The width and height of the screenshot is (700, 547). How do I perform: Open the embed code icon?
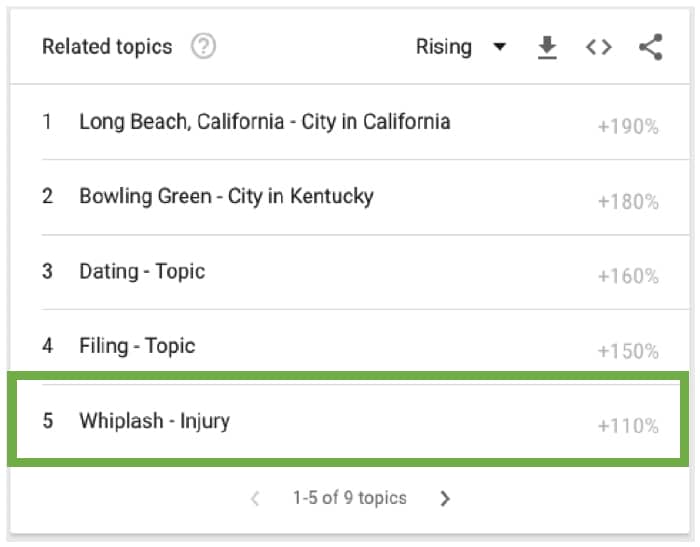coord(599,47)
